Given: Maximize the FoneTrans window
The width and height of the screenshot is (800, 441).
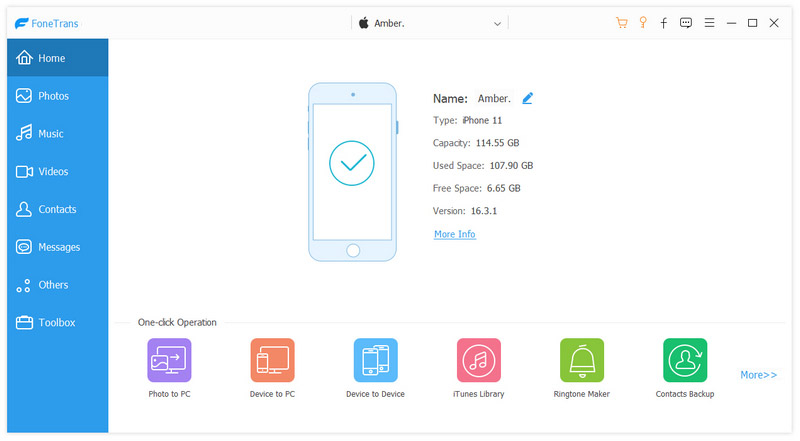Looking at the screenshot, I should [753, 23].
